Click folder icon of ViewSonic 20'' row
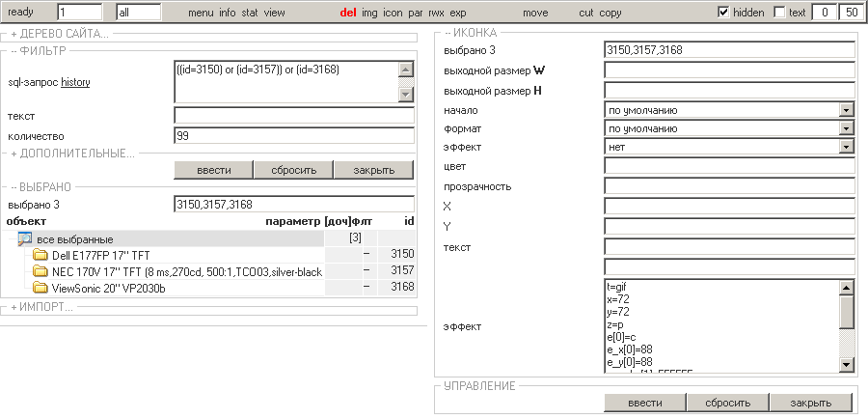 pos(41,287)
